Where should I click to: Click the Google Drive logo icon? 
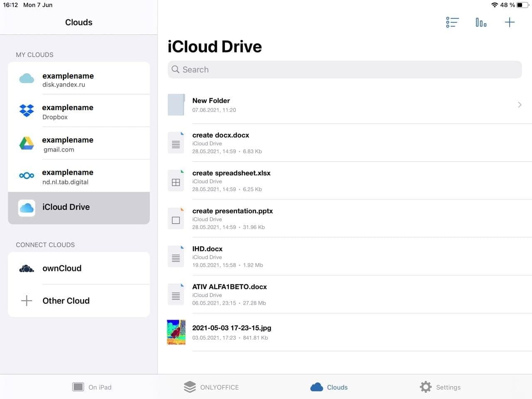[x=27, y=143]
